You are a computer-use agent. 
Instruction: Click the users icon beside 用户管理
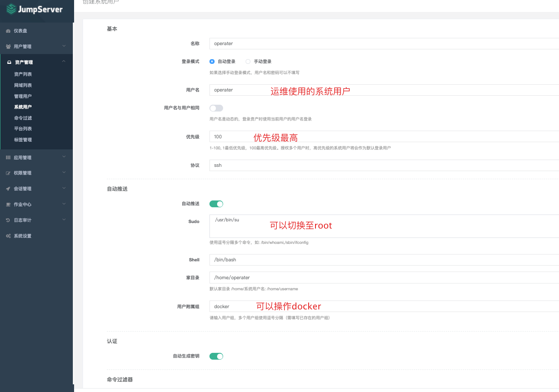point(8,46)
